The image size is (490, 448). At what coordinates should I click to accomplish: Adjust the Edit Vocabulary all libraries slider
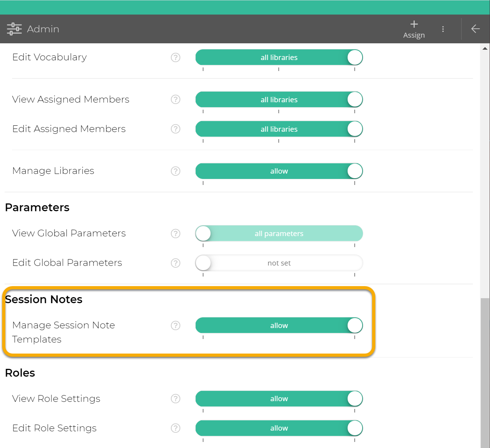click(354, 58)
